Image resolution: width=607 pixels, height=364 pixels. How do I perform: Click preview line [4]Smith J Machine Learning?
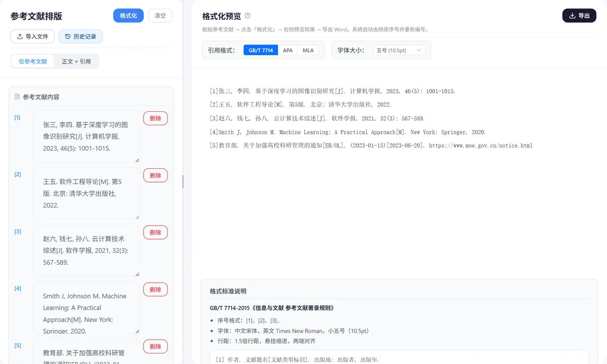pyautogui.click(x=348, y=132)
